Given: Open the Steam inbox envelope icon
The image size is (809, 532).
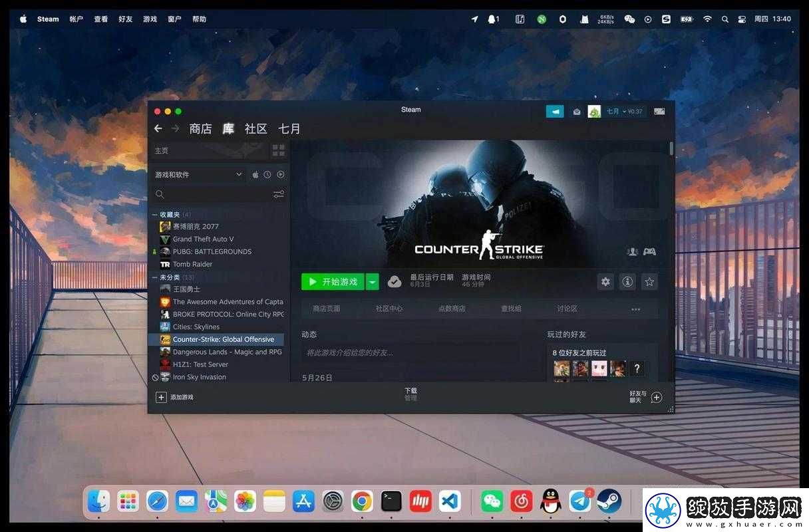Looking at the screenshot, I should point(577,112).
